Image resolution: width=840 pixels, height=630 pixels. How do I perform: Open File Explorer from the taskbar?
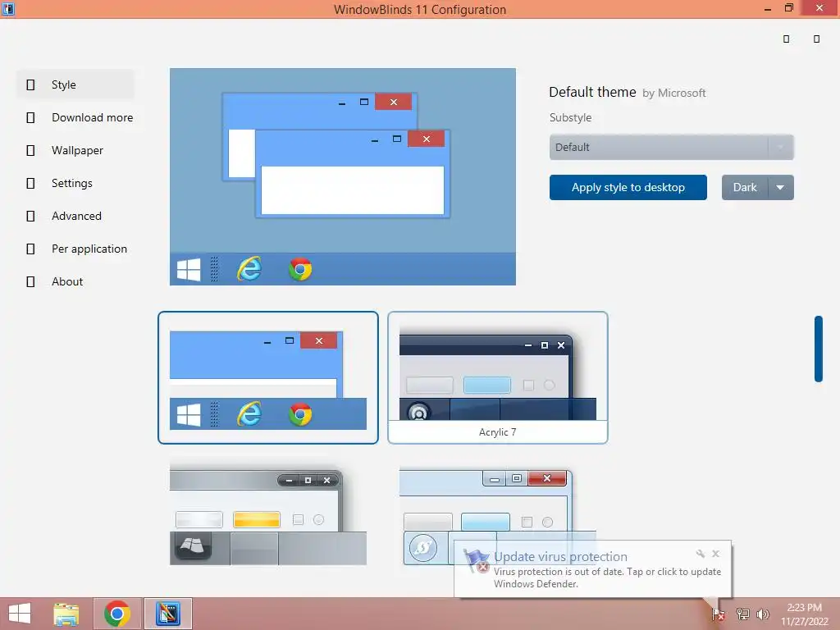(x=66, y=614)
